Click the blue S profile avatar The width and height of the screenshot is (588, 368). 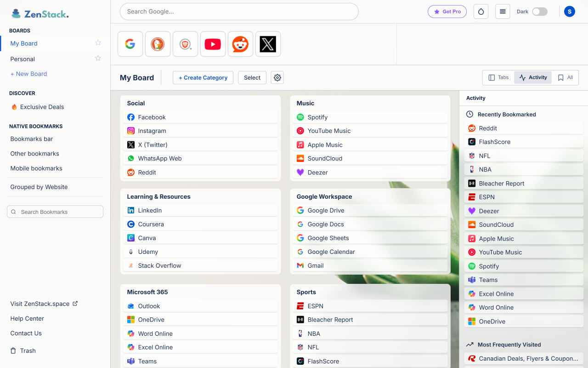click(569, 11)
